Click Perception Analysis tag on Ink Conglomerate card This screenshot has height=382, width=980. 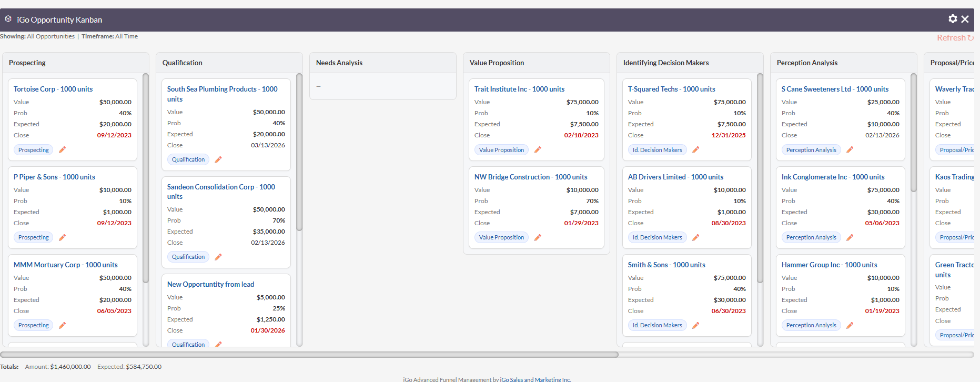point(811,238)
